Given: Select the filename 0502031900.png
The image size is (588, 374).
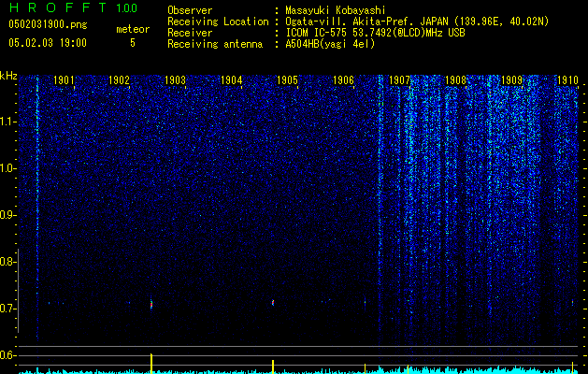Looking at the screenshot, I should point(48,24).
